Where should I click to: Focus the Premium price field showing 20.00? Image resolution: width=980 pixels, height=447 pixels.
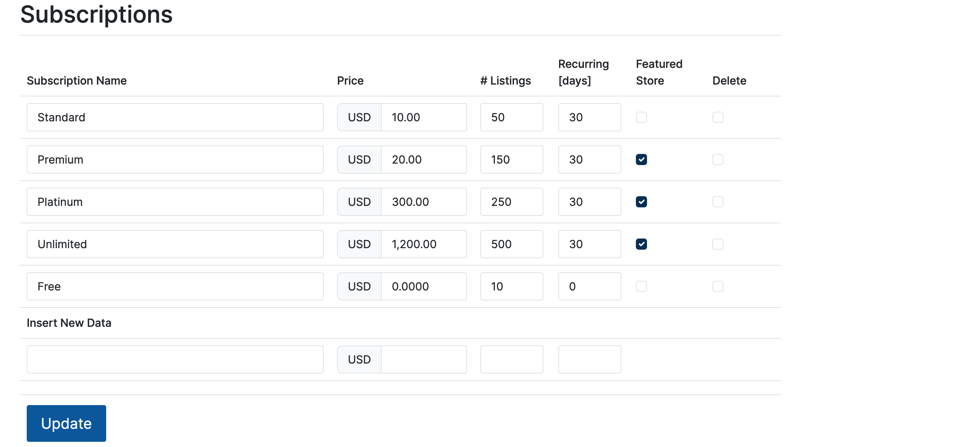pyautogui.click(x=424, y=160)
